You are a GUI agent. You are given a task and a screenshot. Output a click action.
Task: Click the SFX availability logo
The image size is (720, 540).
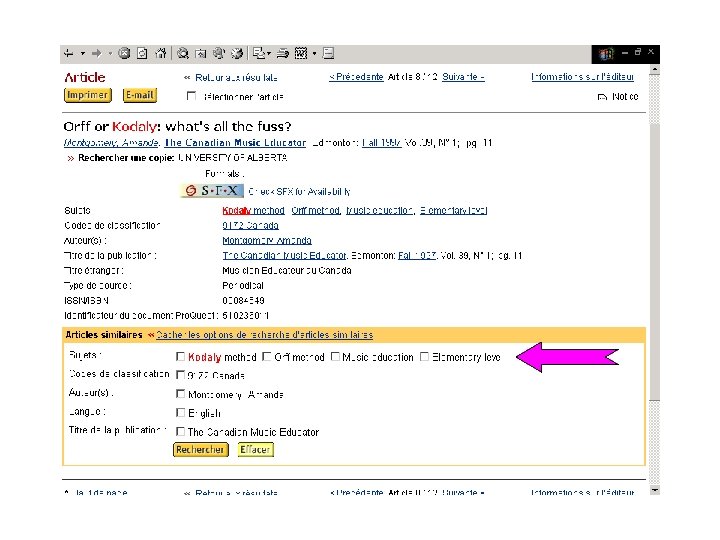[x=212, y=191]
